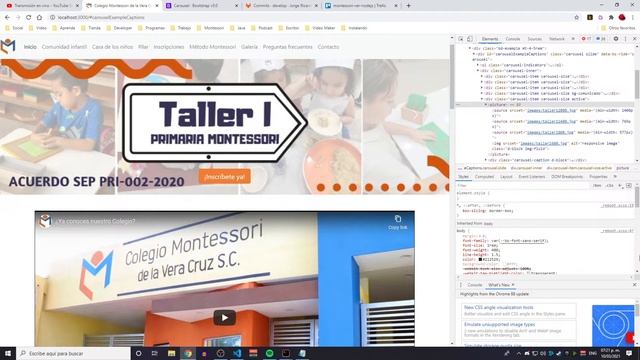The image size is (640, 360).
Task: Play the Colegio Montessori YouTube video
Action: (x=224, y=318)
